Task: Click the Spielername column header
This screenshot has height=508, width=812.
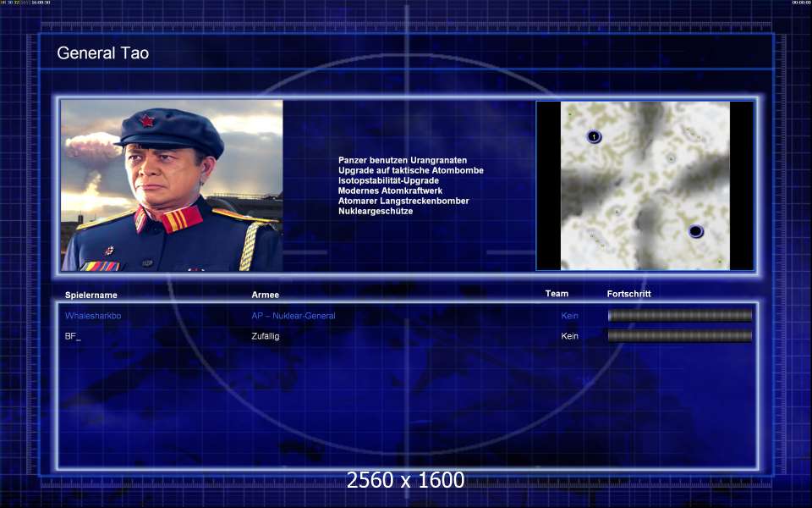Action: pos(91,295)
